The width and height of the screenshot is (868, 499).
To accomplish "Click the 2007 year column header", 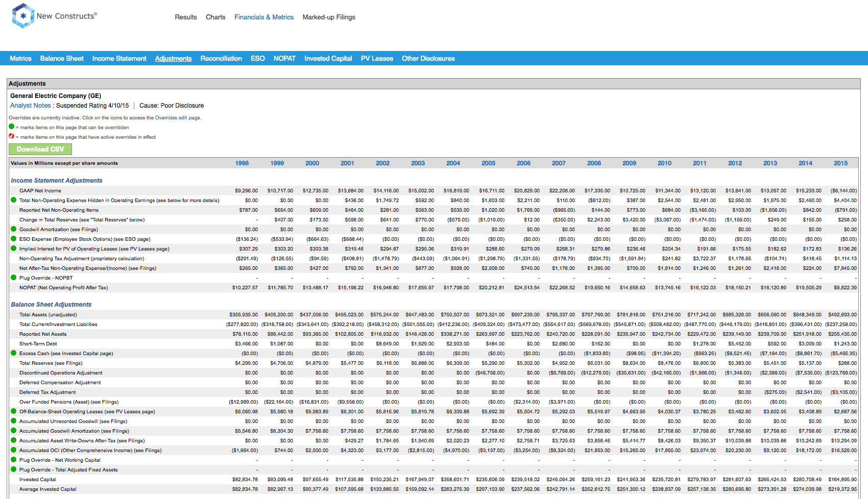I will point(559,163).
